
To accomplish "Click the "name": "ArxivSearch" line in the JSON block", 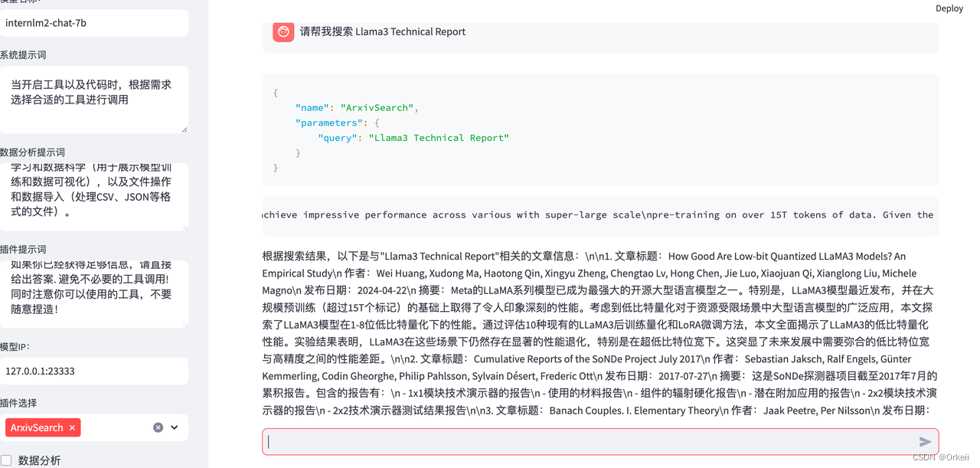I will click(x=357, y=108).
